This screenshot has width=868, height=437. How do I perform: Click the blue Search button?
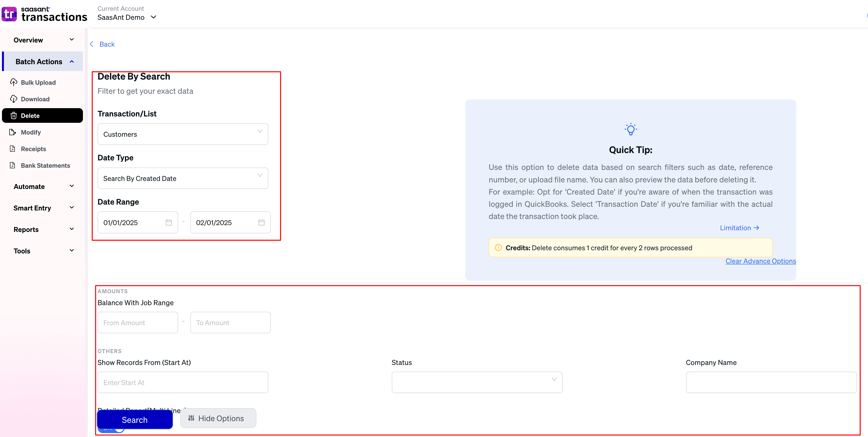click(x=135, y=420)
